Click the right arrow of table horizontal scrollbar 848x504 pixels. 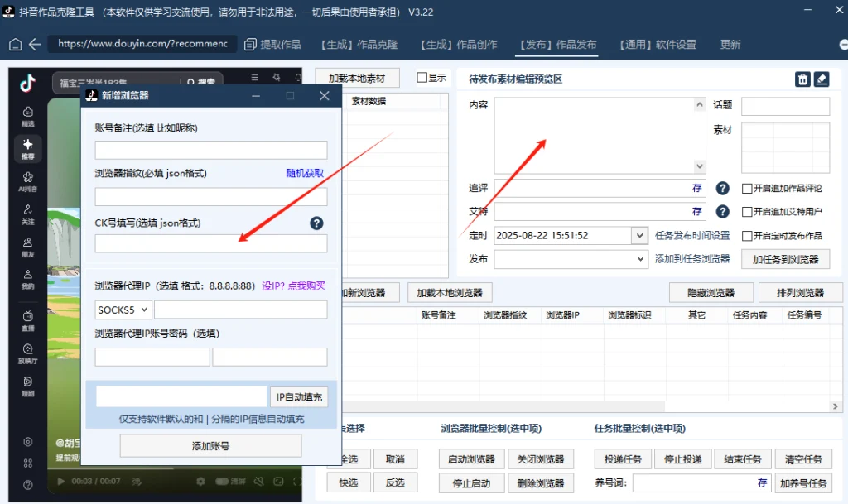pos(835,406)
